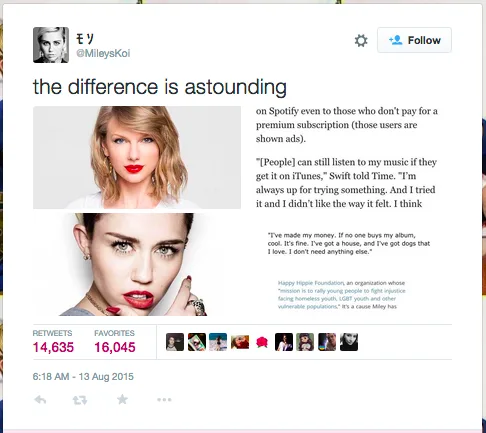486x433 pixels.
Task: Open the Spotify article text image
Action: 347,157
